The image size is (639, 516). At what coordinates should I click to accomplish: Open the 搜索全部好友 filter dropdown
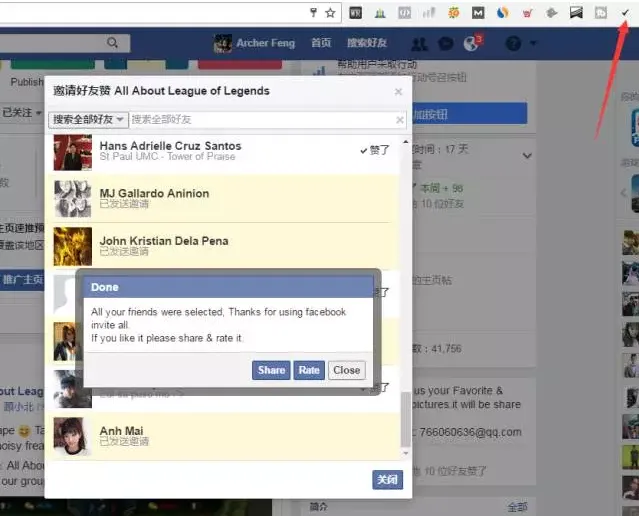coord(88,119)
